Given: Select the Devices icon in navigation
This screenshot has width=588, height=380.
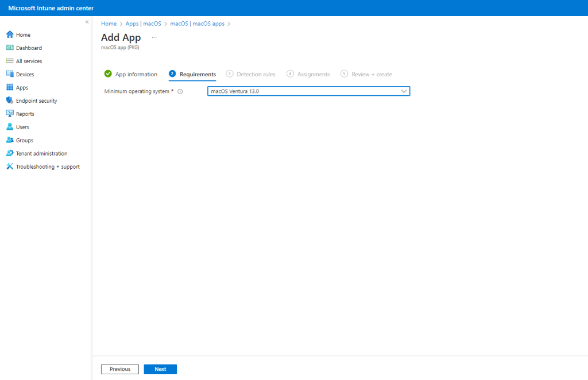Looking at the screenshot, I should pos(10,74).
